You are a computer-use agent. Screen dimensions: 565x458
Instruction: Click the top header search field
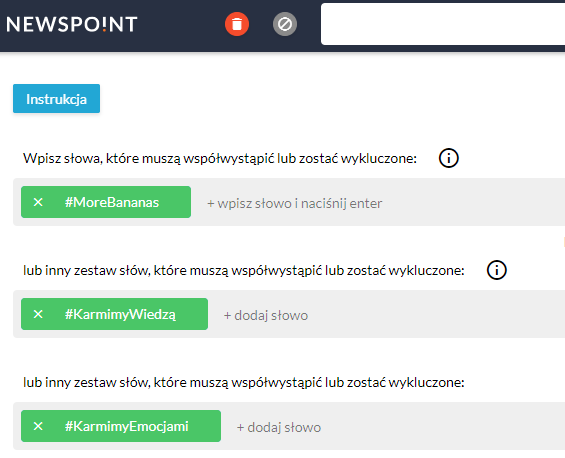443,24
